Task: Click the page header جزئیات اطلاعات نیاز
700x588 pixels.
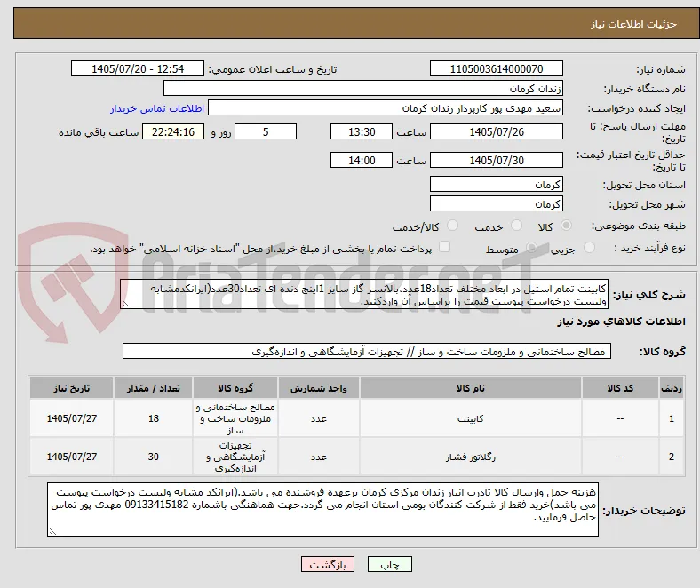Action: coord(633,24)
